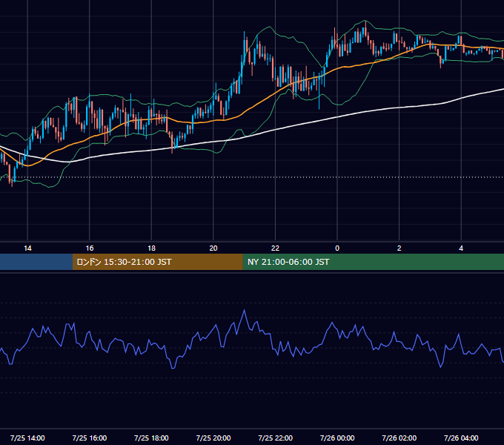Image resolution: width=504 pixels, height=445 pixels.
Task: Click the 7/25 18:00 date label
Action: pos(151,438)
